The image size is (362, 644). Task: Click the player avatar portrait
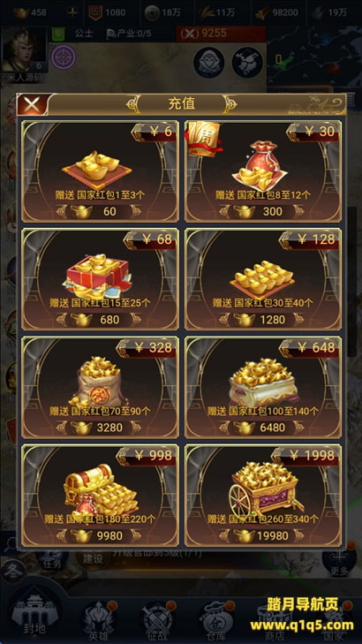tap(24, 51)
